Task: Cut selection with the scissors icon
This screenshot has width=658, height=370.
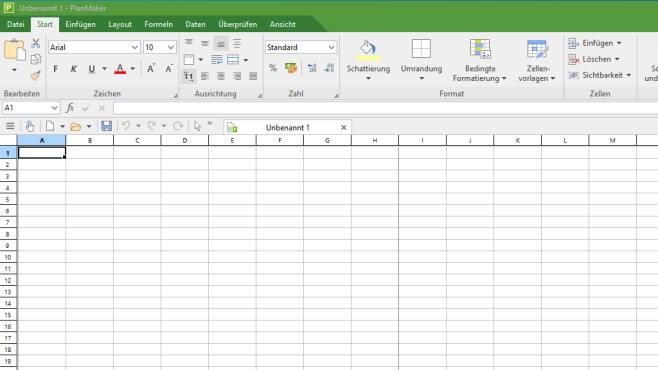Action: coord(36,43)
